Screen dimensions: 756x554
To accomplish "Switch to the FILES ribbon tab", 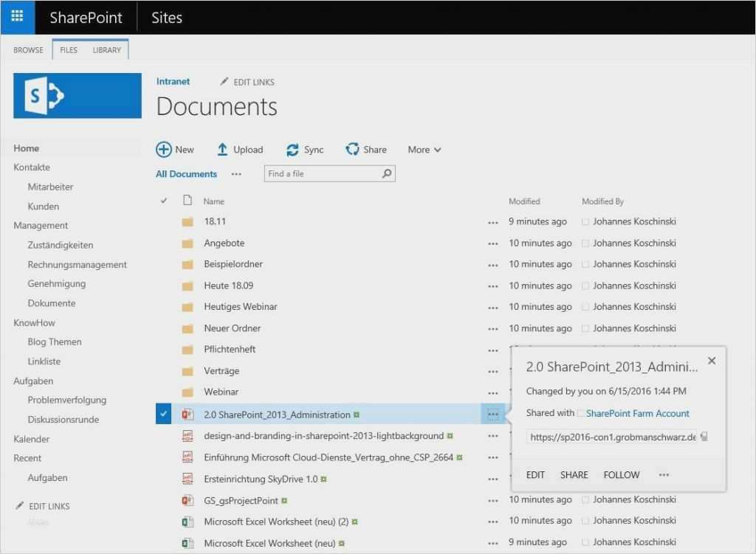I will coord(69,50).
